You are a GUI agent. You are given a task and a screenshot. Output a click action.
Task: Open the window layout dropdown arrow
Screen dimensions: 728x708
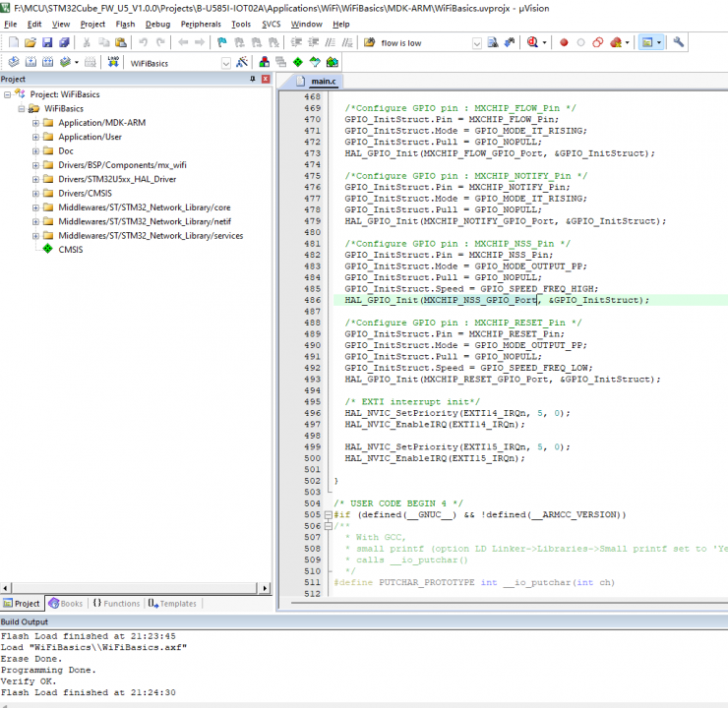coord(659,42)
